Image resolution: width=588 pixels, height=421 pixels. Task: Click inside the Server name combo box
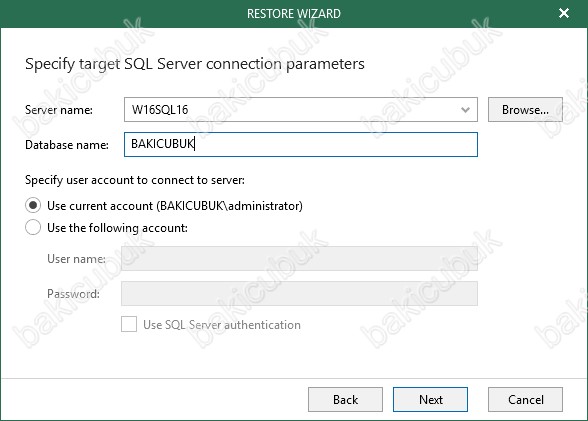[300, 109]
